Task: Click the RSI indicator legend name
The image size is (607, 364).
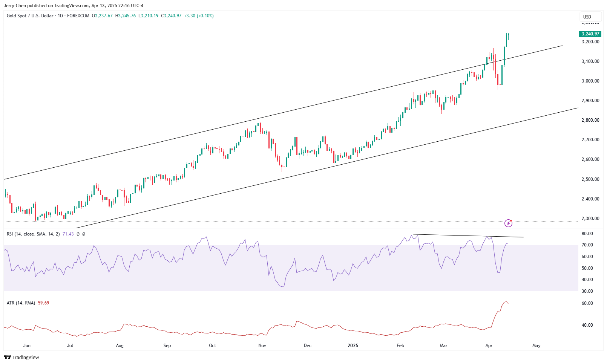Action: 33,234
